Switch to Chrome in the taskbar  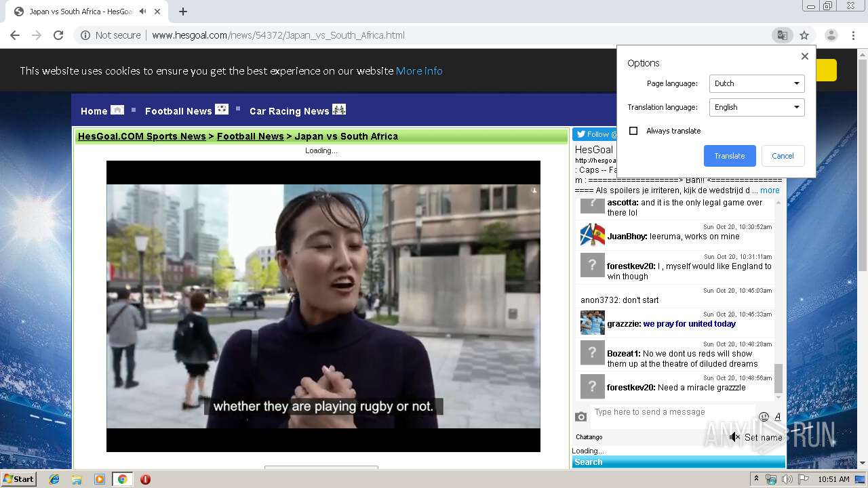(x=122, y=479)
